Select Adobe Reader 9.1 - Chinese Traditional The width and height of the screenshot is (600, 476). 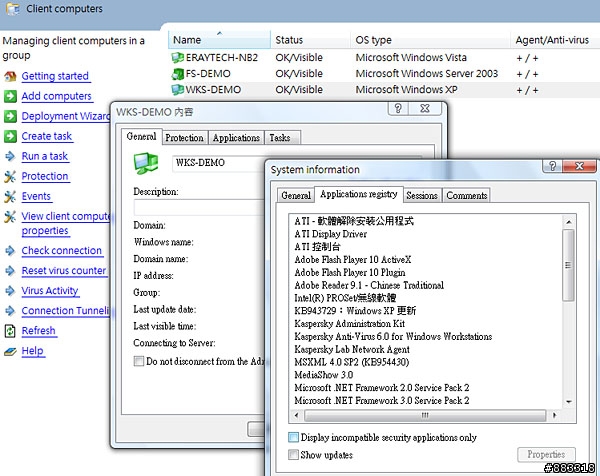tap(369, 285)
